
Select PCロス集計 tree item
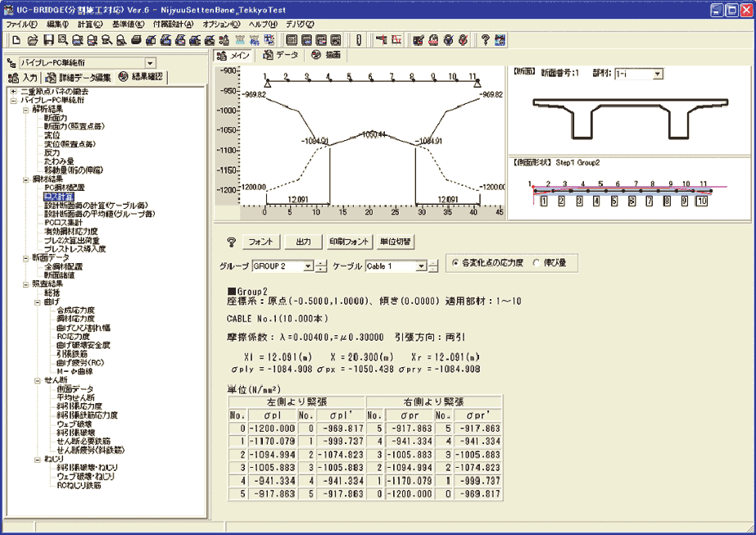pos(63,223)
